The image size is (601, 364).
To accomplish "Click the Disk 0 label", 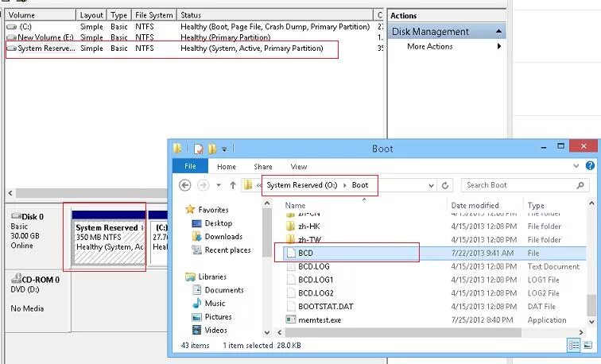I will click(x=33, y=216).
